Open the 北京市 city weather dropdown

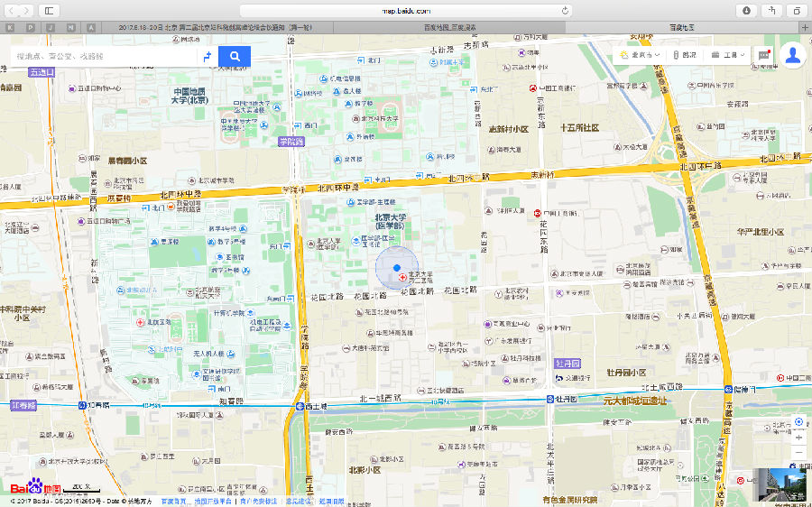coord(640,55)
